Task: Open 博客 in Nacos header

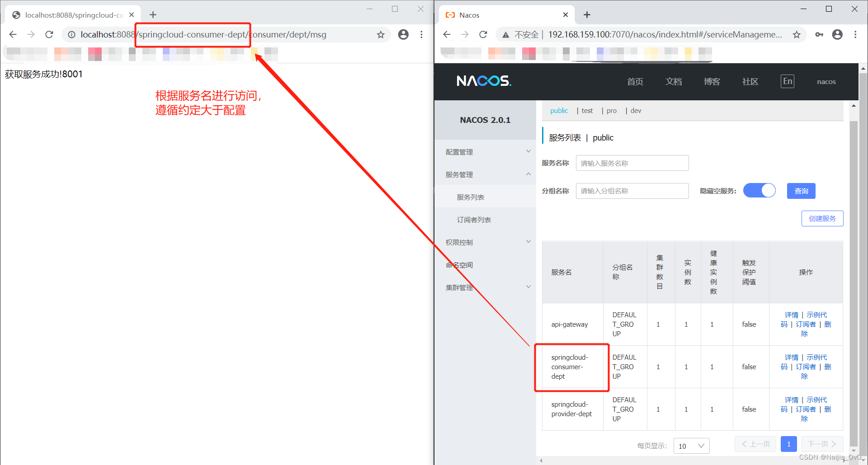Action: (x=712, y=81)
